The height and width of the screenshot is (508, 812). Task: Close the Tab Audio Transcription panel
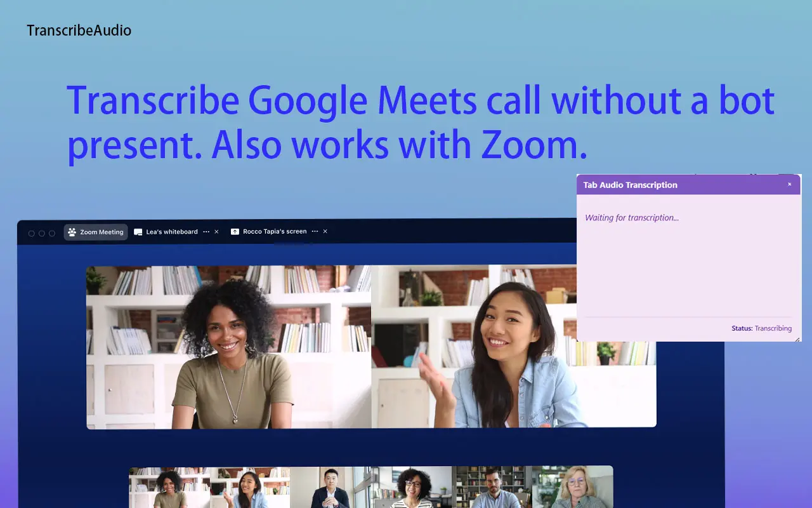789,184
